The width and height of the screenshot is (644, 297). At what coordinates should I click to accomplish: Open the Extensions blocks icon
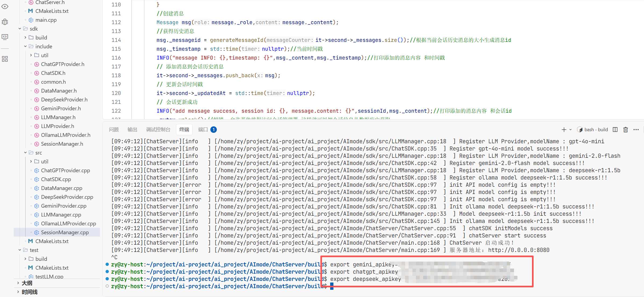click(5, 59)
